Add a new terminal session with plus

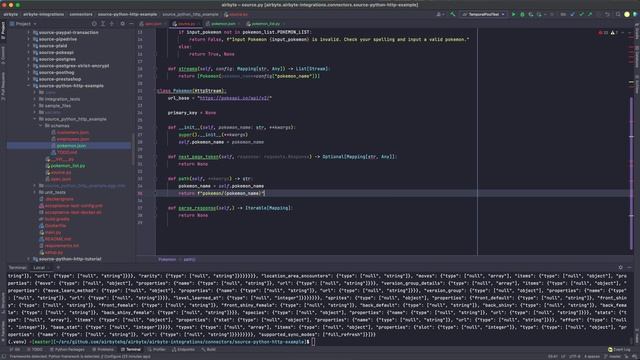coord(58,268)
